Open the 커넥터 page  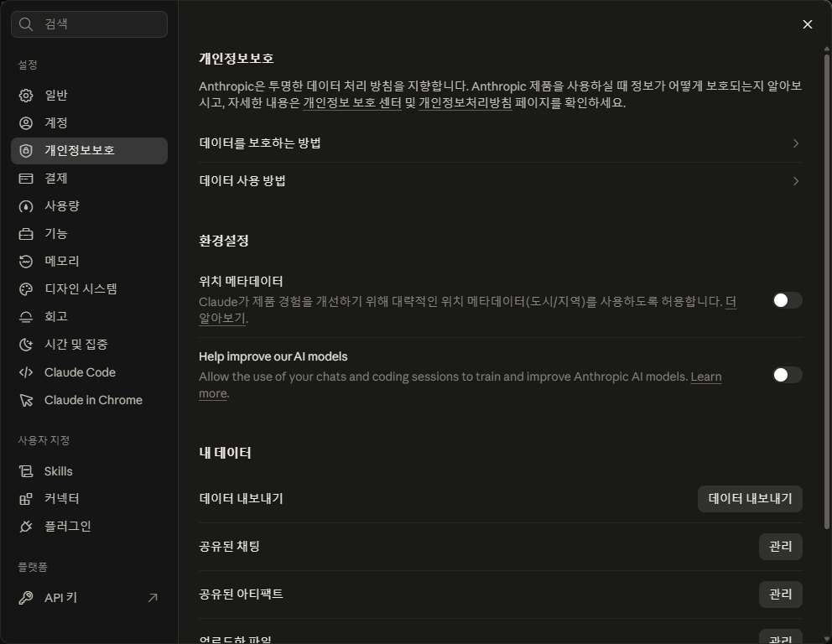(x=89, y=499)
